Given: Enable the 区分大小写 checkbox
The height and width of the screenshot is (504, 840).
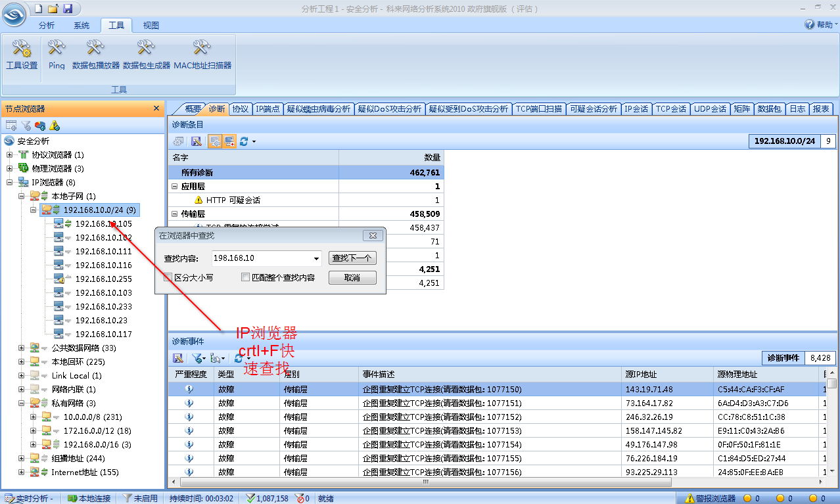Looking at the screenshot, I should pos(168,278).
